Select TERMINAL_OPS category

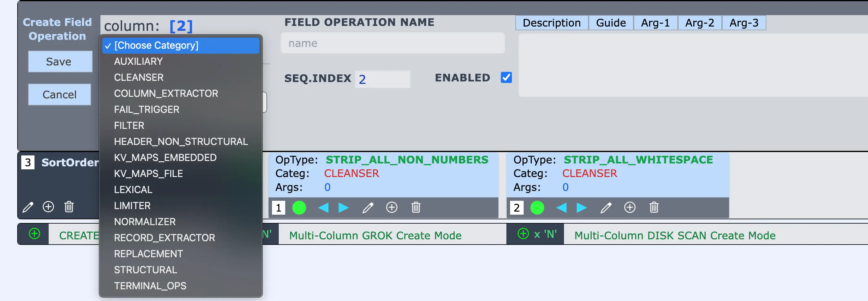point(181,286)
